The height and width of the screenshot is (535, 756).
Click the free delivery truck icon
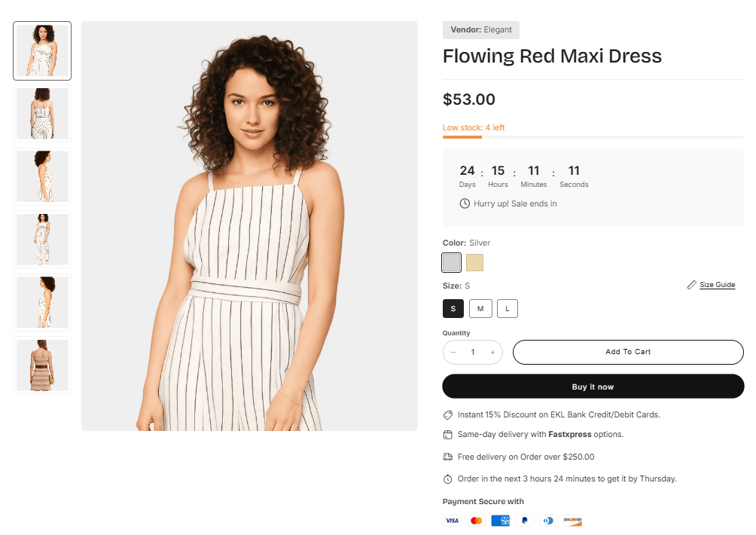point(448,457)
